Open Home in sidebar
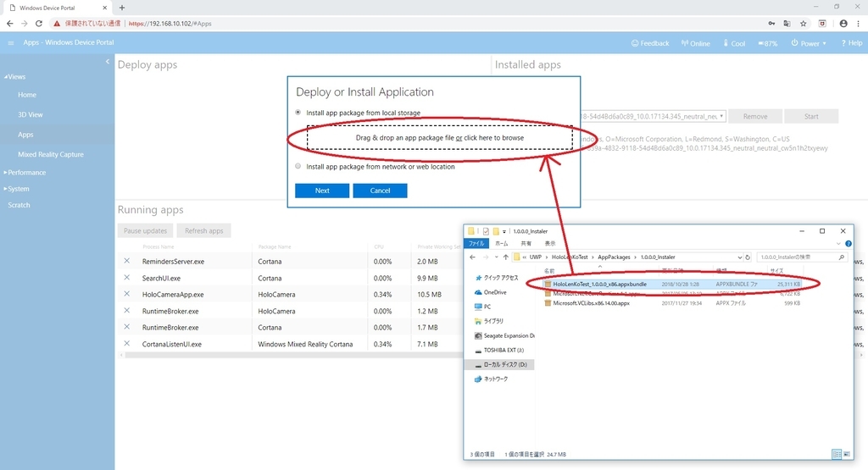 click(x=27, y=95)
